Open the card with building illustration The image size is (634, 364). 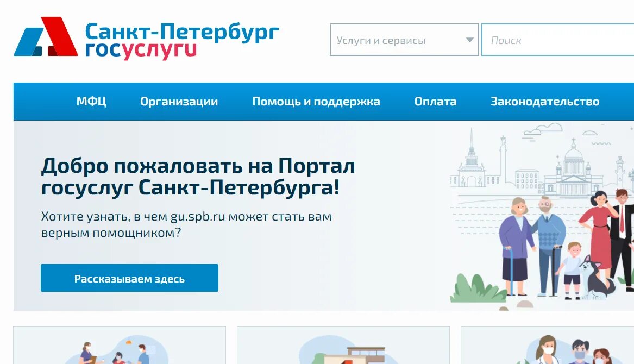[x=343, y=345]
